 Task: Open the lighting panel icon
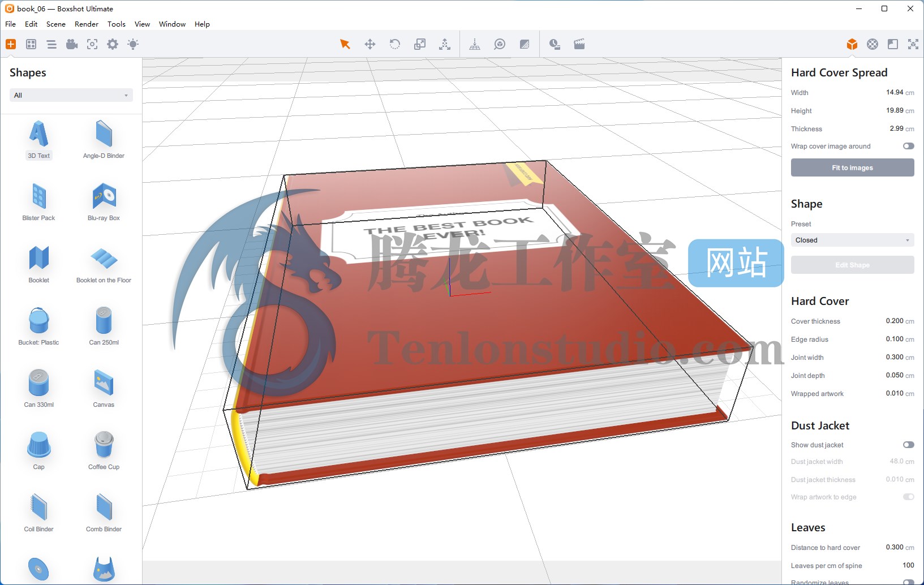pyautogui.click(x=133, y=44)
